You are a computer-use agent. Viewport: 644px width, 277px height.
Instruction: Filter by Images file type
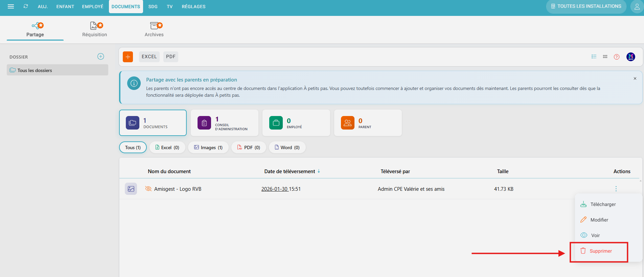[208, 147]
